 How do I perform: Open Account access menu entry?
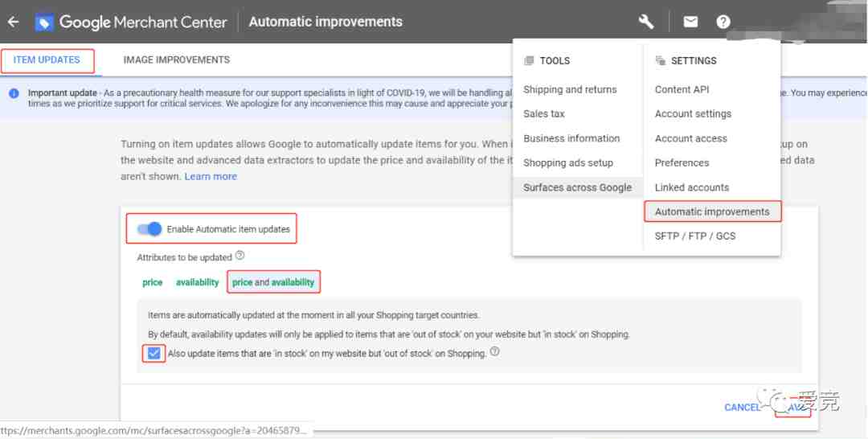tap(691, 138)
